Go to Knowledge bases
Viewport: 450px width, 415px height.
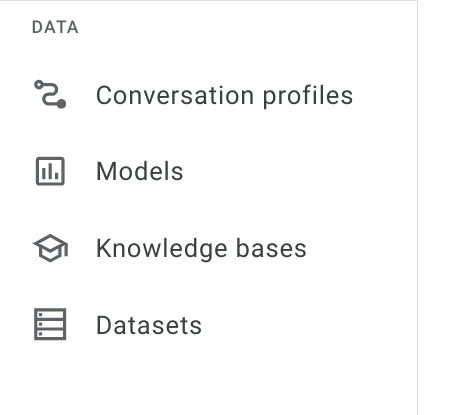tap(208, 248)
